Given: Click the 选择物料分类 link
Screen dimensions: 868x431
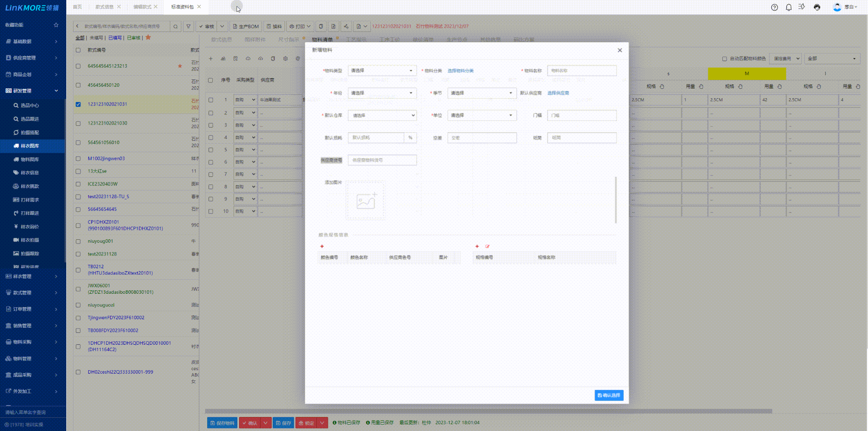Looking at the screenshot, I should (460, 71).
